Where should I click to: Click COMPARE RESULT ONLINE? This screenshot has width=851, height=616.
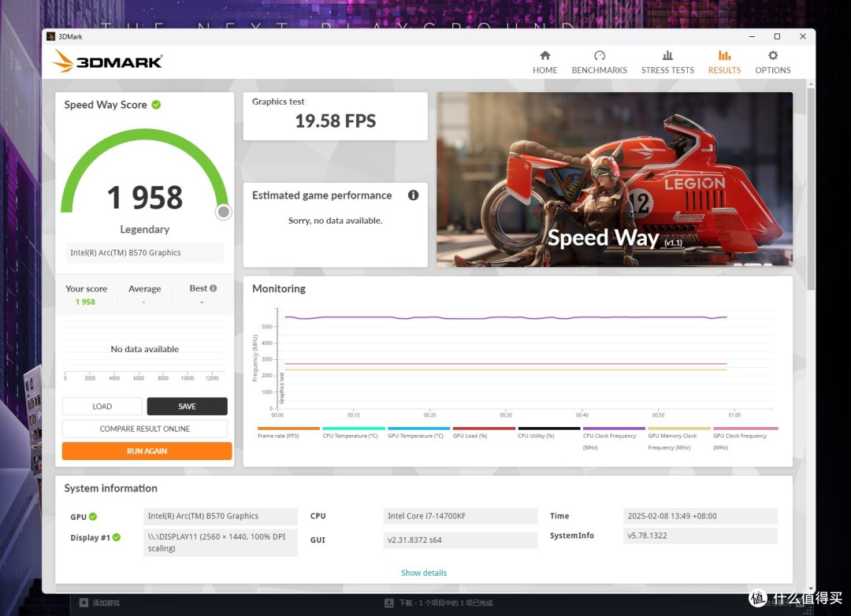pos(145,429)
